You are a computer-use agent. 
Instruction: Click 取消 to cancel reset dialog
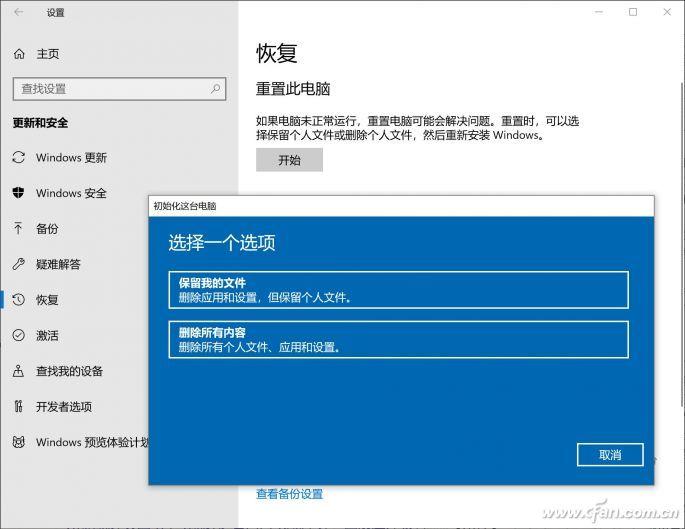click(610, 455)
